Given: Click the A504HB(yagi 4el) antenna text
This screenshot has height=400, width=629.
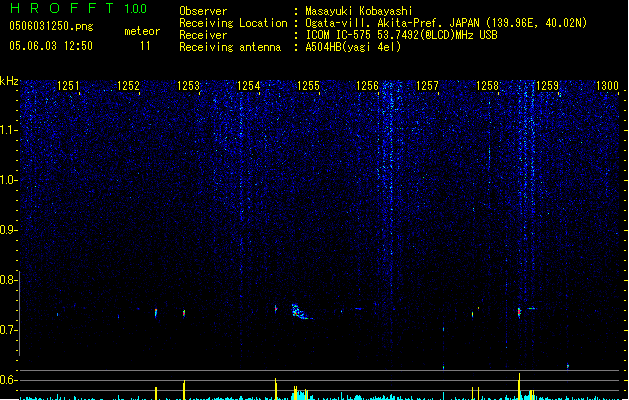Looking at the screenshot, I should [x=353, y=47].
